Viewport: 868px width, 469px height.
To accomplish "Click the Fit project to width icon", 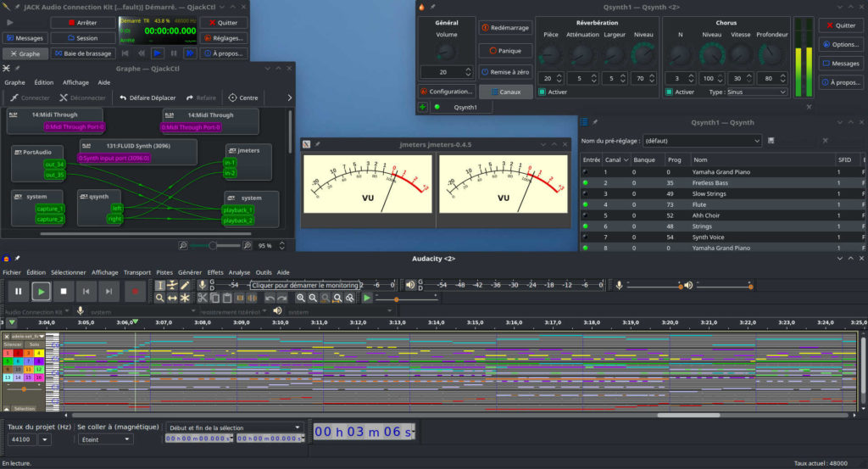I will click(337, 299).
